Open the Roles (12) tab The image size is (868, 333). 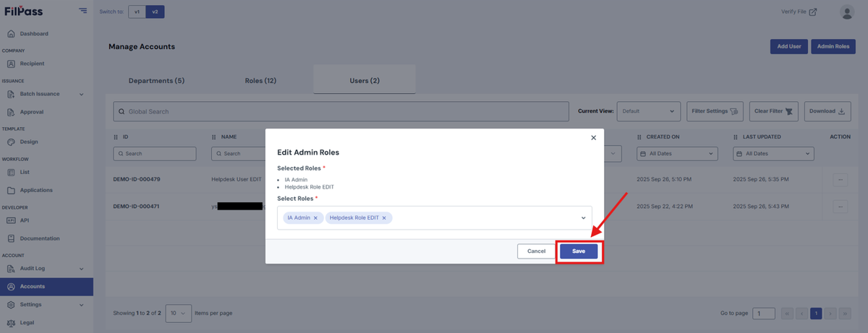pos(260,80)
